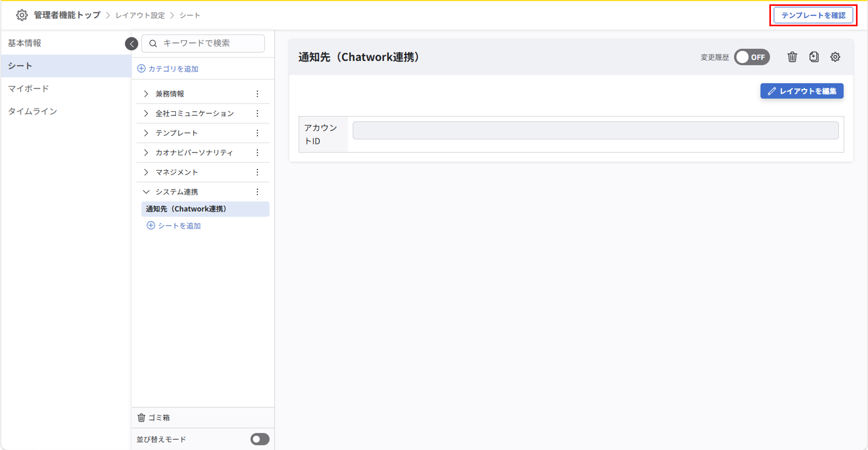Image resolution: width=868 pixels, height=450 pixels.
Task: Enable 並び替えモード switch
Action: (x=260, y=439)
